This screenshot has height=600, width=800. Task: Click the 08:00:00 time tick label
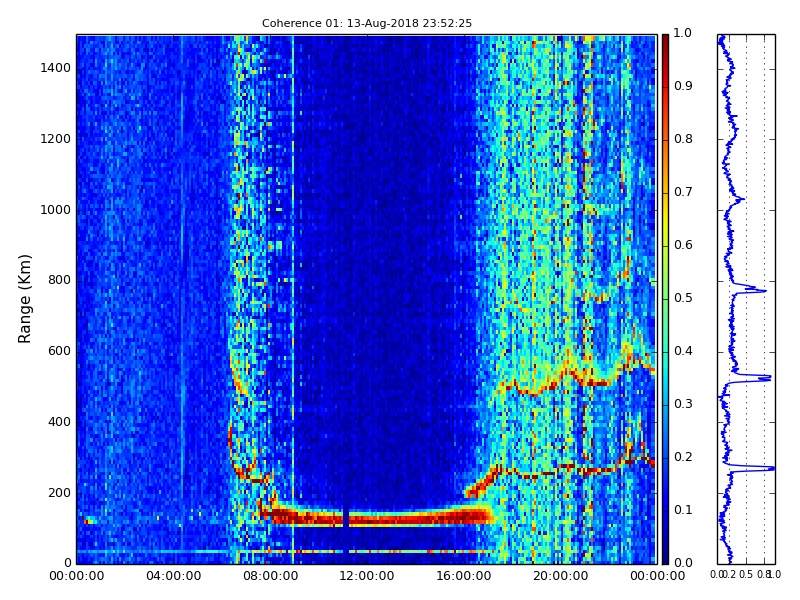pos(270,576)
